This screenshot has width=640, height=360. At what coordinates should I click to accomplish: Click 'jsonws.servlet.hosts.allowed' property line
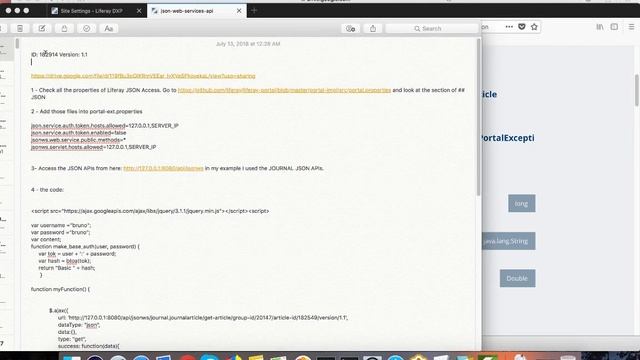pyautogui.click(x=93, y=147)
